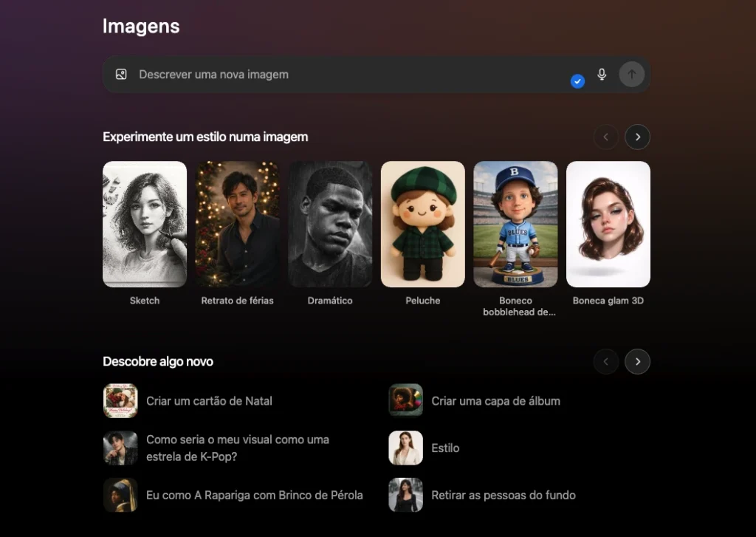Click the left arrow of the style carousel

[x=605, y=137]
